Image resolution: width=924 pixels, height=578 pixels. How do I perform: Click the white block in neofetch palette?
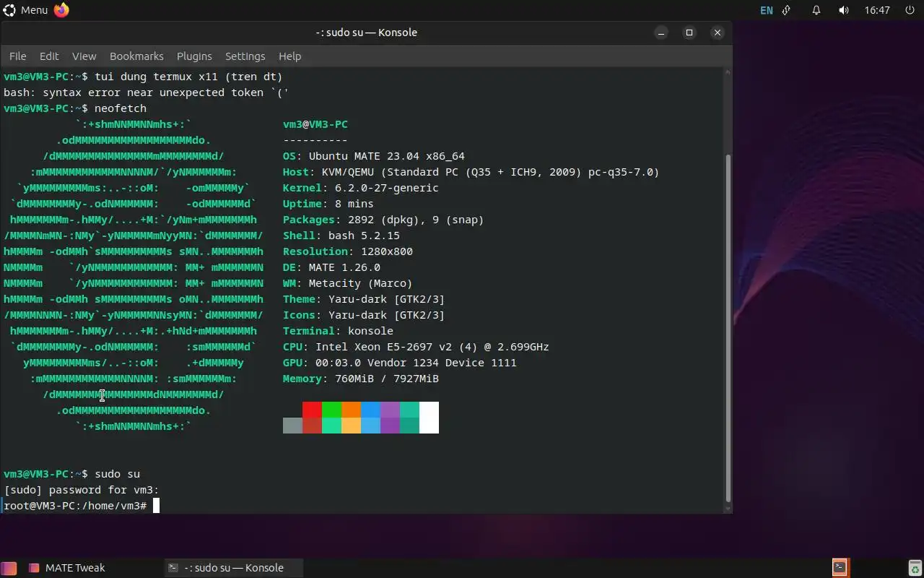pos(429,418)
